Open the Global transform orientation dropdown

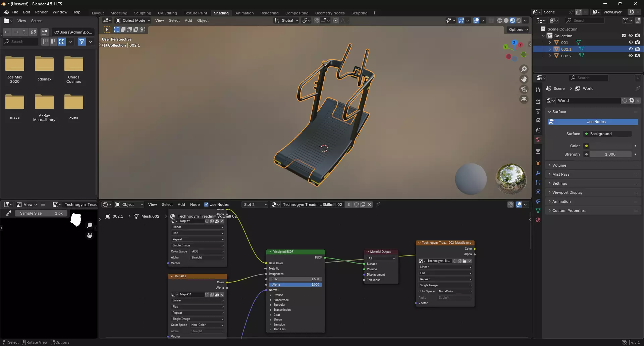click(286, 20)
